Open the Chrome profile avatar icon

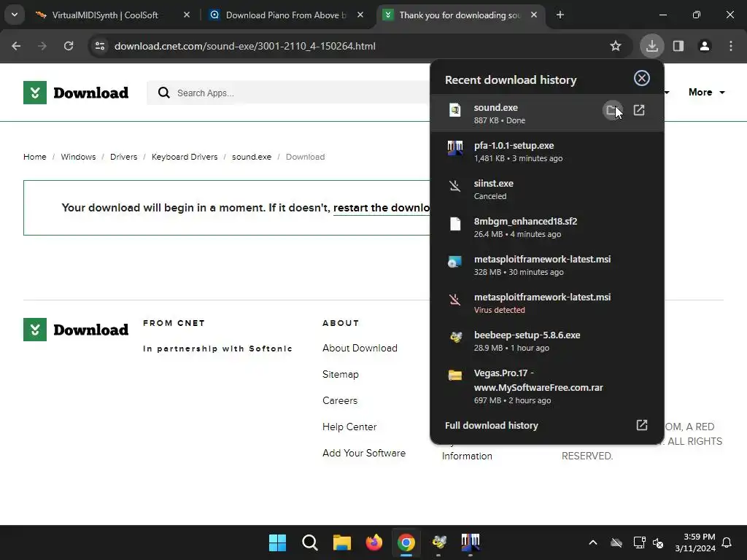(704, 46)
